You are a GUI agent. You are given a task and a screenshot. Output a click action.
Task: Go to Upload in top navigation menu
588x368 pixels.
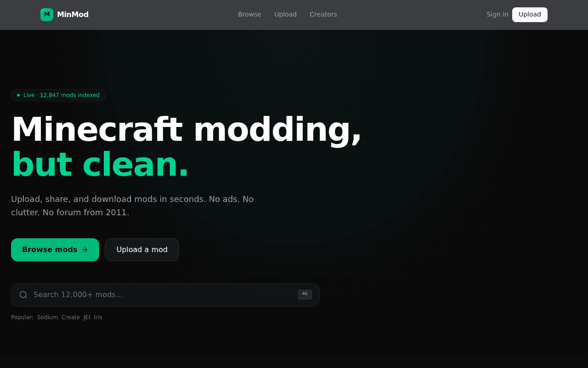point(285,14)
